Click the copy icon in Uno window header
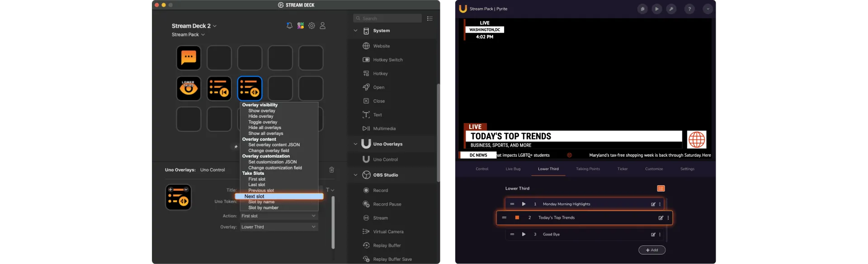 (642, 9)
